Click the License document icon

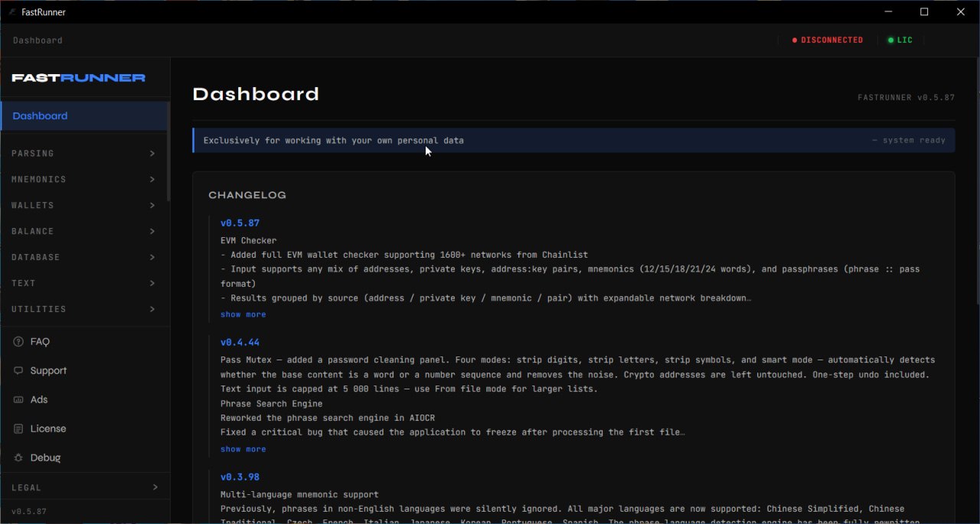(18, 429)
